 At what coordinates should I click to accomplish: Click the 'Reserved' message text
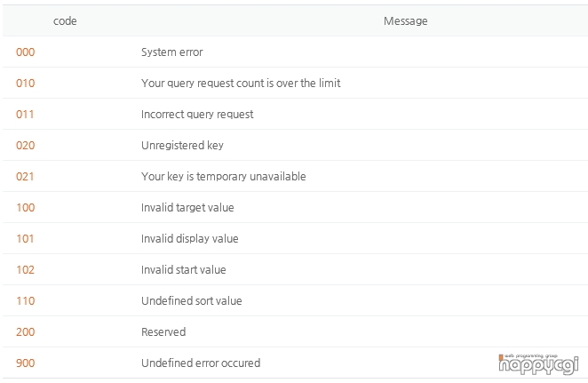click(163, 332)
